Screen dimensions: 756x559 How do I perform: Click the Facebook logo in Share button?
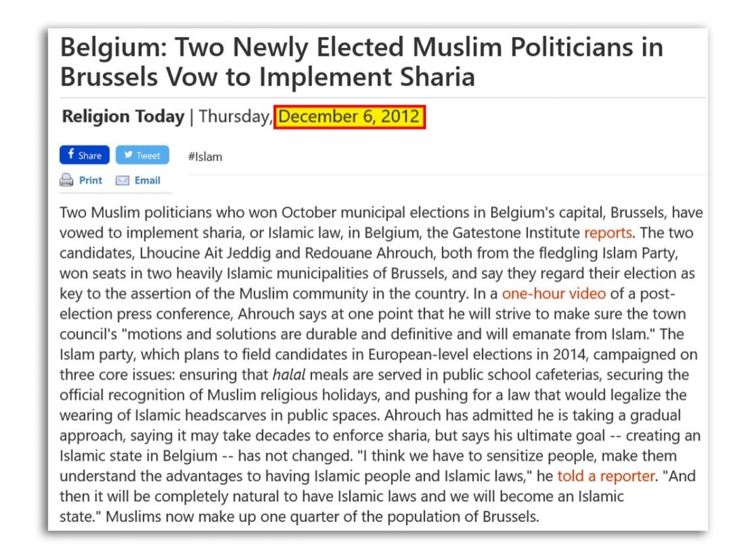pos(71,155)
